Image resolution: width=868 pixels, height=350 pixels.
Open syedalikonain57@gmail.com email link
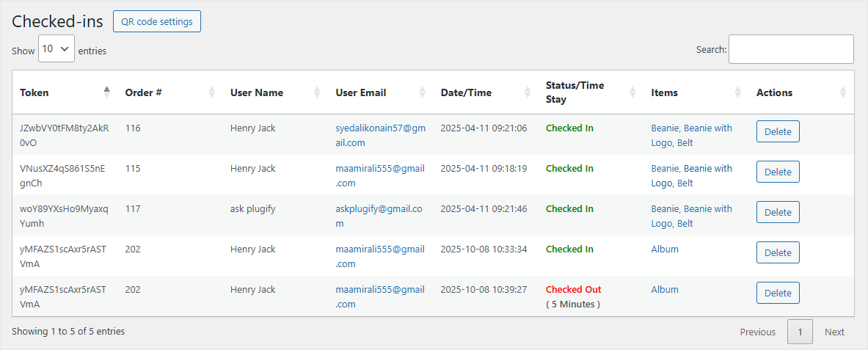[379, 128]
